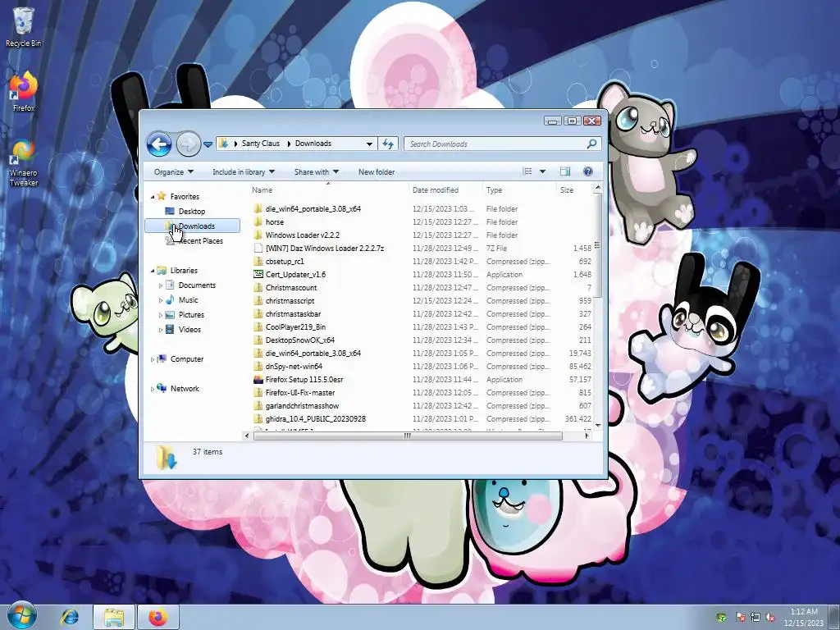
Task: Collapse the Favorites tree group
Action: pyautogui.click(x=152, y=197)
